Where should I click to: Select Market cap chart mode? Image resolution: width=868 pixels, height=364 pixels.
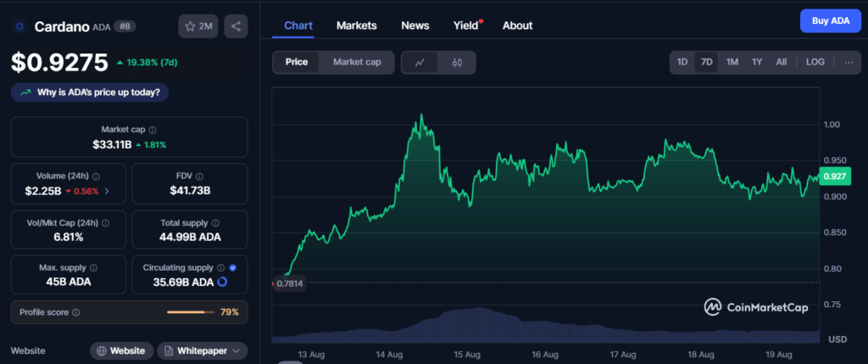tap(357, 62)
